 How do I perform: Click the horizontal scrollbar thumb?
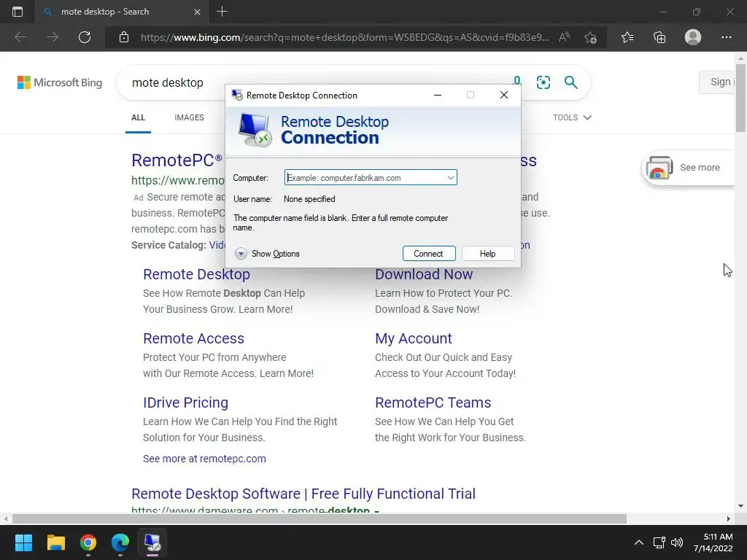coord(320,518)
